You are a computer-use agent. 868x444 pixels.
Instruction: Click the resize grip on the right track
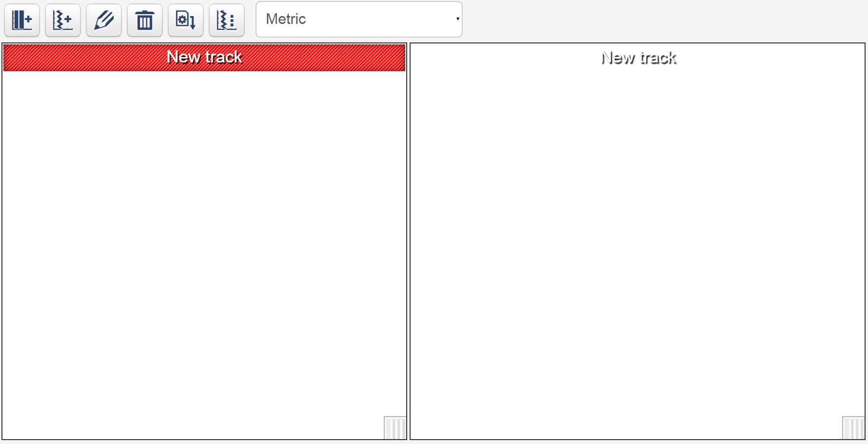852,428
